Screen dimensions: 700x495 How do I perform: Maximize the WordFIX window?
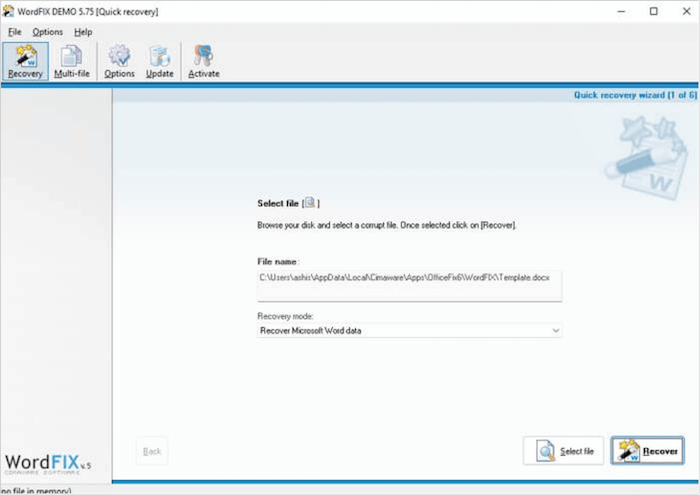(x=653, y=11)
